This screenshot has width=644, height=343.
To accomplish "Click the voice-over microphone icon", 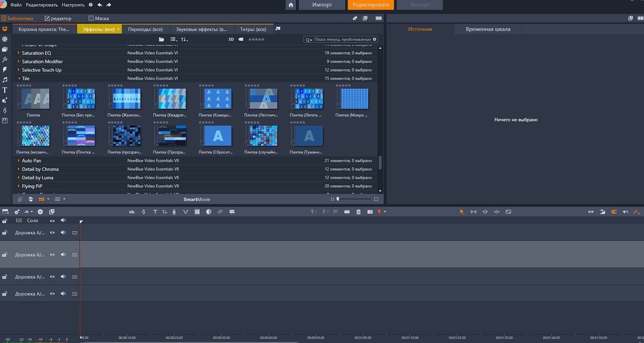I will click(x=174, y=212).
